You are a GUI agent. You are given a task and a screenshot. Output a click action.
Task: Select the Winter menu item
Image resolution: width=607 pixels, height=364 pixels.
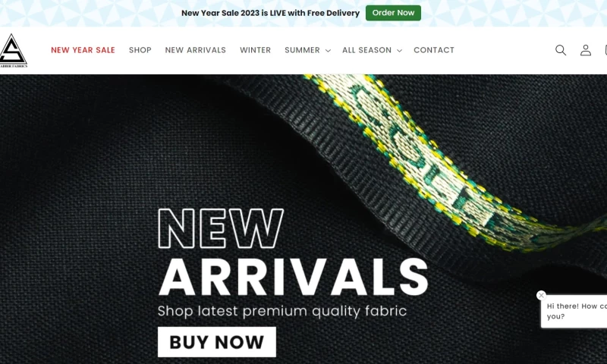coord(255,50)
